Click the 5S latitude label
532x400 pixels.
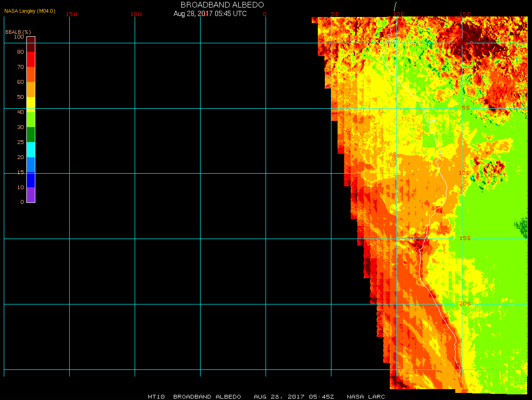click(465, 108)
